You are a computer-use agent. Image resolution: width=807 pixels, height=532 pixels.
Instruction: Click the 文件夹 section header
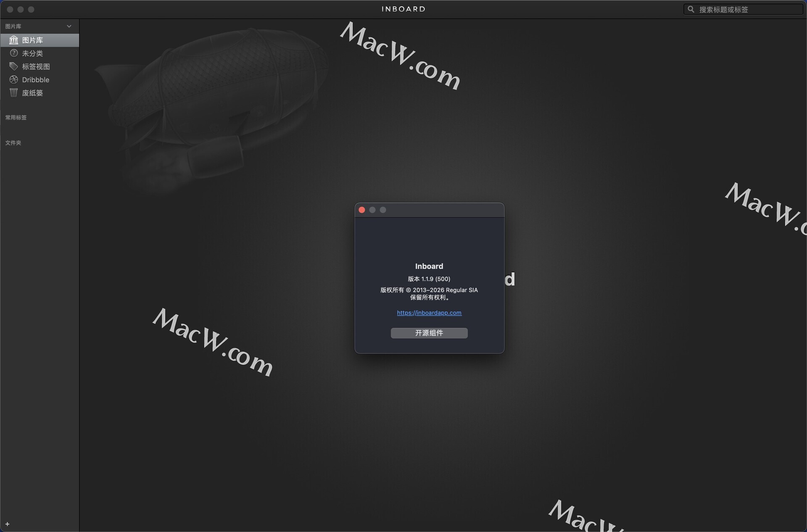tap(13, 143)
